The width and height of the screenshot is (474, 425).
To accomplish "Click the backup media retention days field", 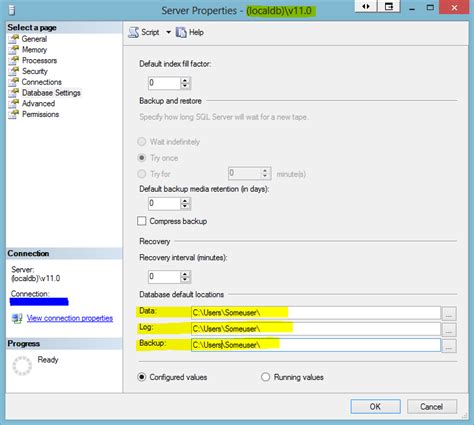I will [x=164, y=203].
